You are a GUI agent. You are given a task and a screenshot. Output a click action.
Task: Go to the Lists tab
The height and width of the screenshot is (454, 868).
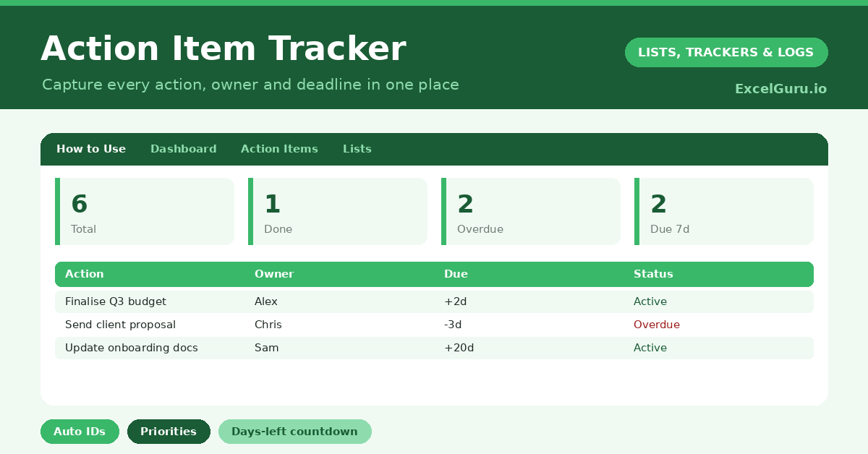click(357, 149)
